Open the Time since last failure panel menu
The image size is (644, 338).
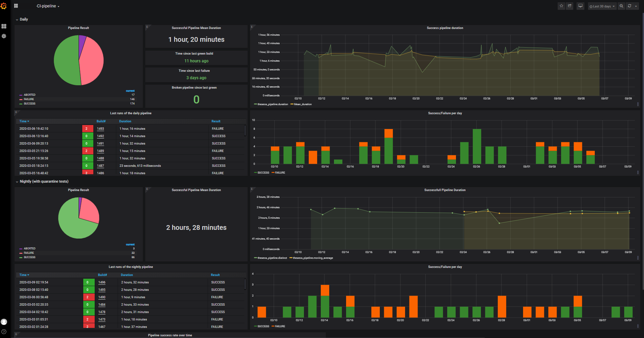194,71
